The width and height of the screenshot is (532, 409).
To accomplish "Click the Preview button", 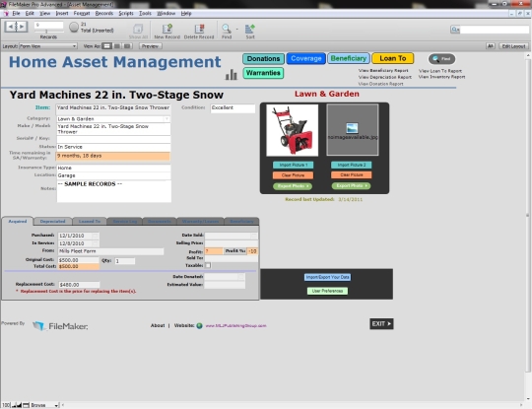I will click(151, 45).
